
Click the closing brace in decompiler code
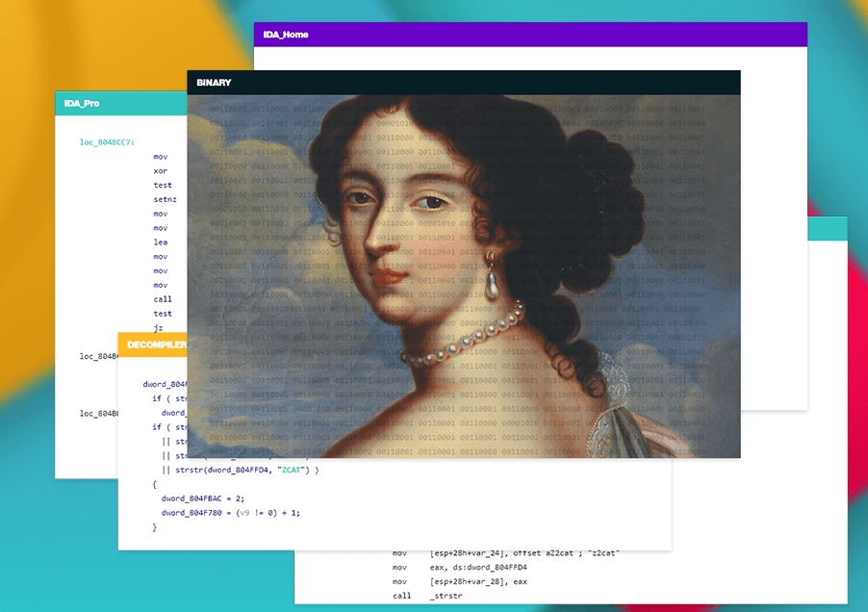(x=154, y=527)
